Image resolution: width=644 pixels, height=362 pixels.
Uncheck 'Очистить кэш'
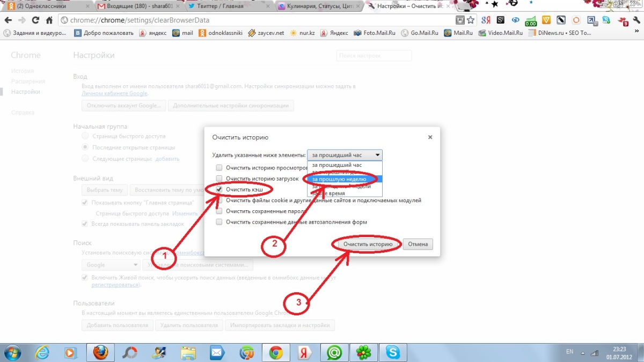219,189
